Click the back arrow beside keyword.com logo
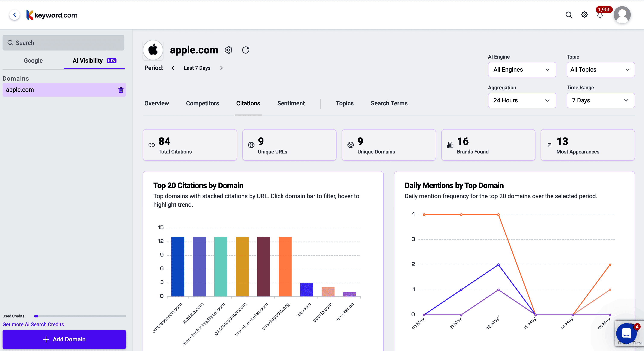Image resolution: width=644 pixels, height=351 pixels. pos(15,15)
